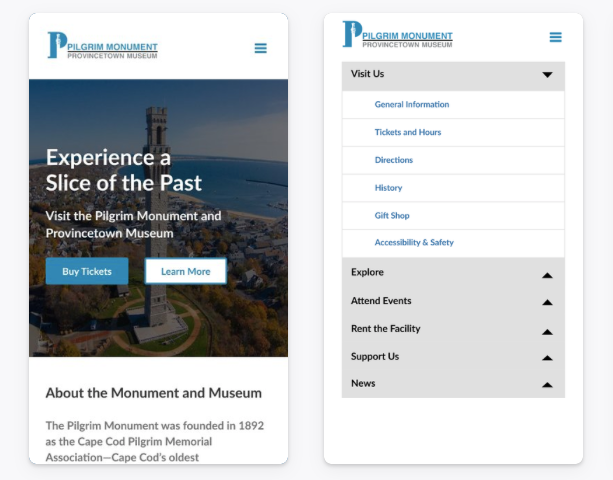
Task: Go to Directions page
Action: [x=394, y=160]
